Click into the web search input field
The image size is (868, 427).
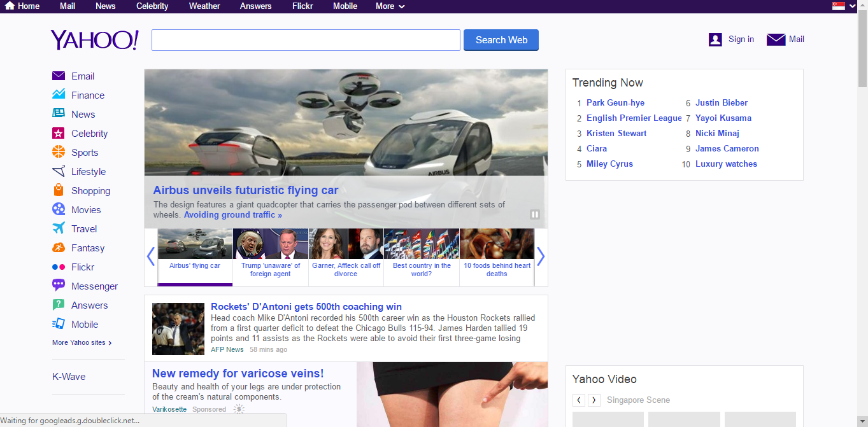306,39
